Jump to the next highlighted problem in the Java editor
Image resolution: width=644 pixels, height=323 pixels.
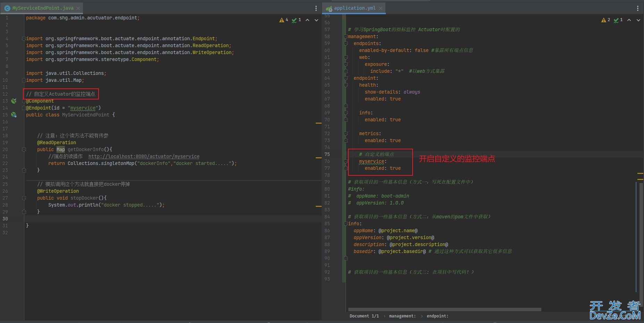[x=316, y=20]
